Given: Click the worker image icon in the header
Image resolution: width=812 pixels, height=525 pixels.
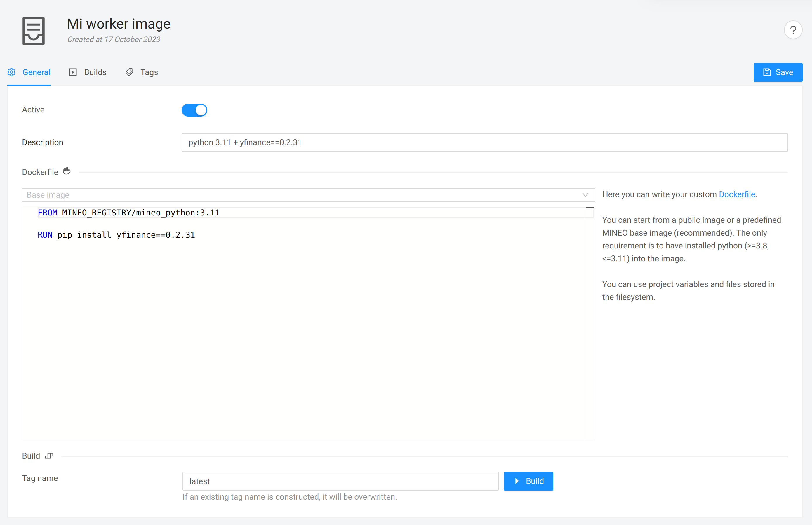Looking at the screenshot, I should click(33, 31).
